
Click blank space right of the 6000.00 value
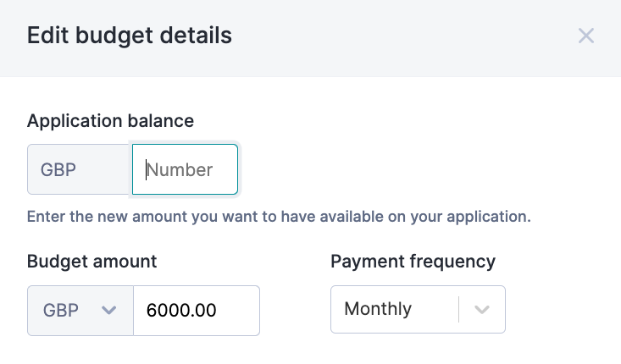239,310
